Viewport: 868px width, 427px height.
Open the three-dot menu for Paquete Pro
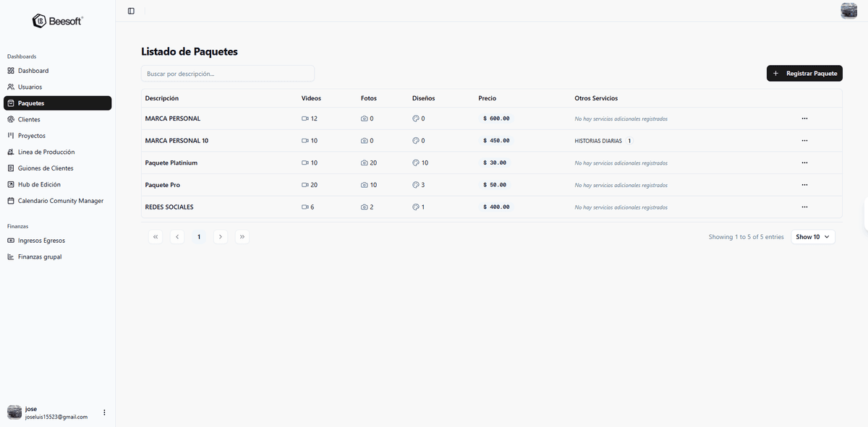tap(804, 184)
